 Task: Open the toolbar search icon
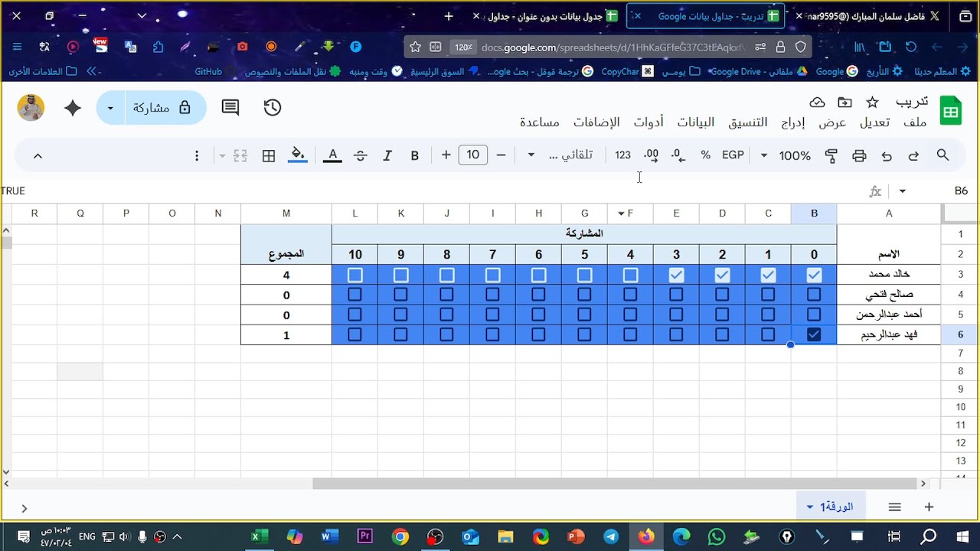[942, 155]
